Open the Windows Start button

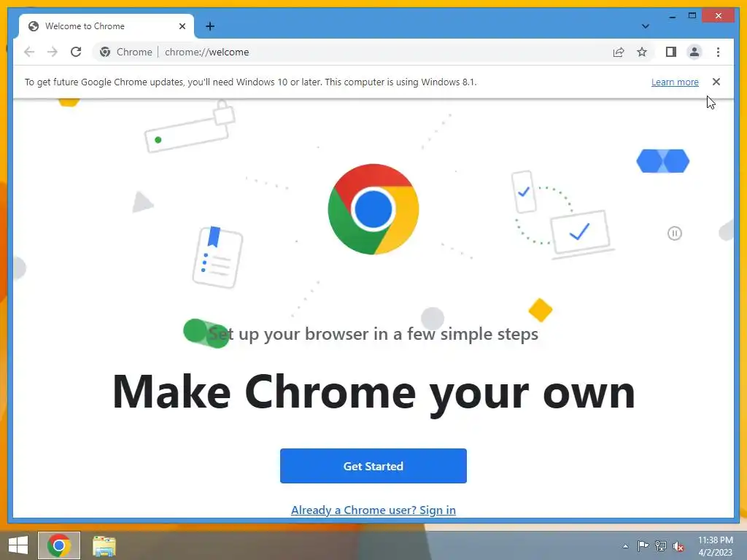[18, 545]
